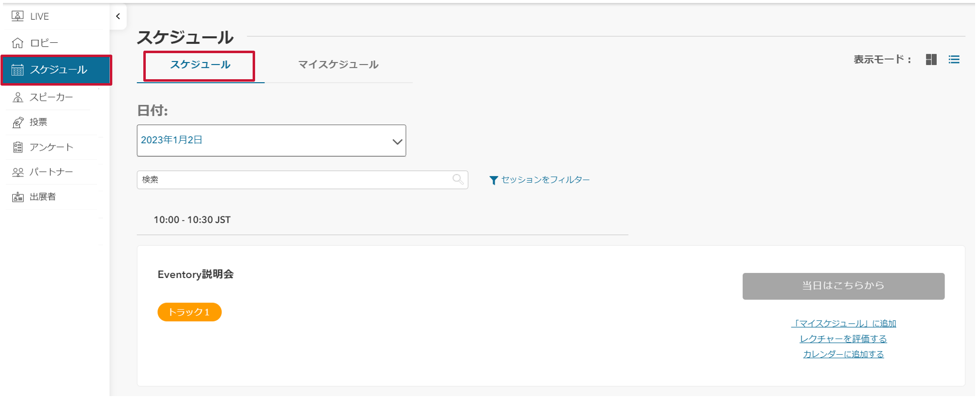Viewport: 980px width, 401px height.
Task: Select the スケジュール calendar icon in sidebar
Action: tap(18, 70)
